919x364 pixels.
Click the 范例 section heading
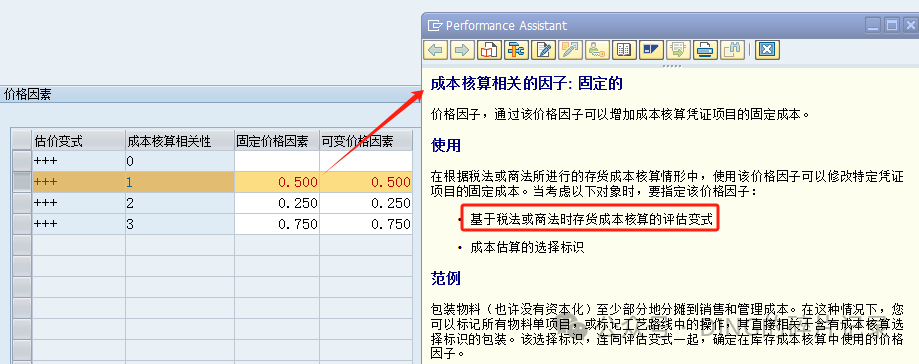(445, 278)
